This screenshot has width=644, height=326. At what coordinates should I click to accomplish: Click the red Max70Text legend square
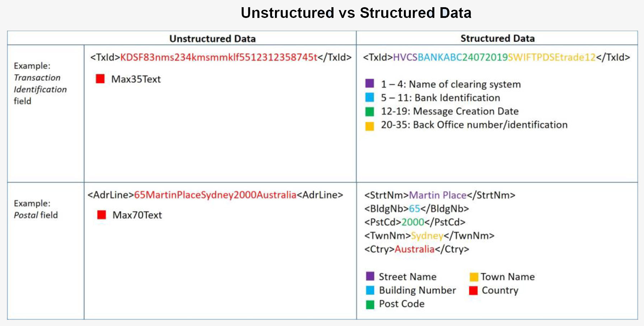point(102,215)
